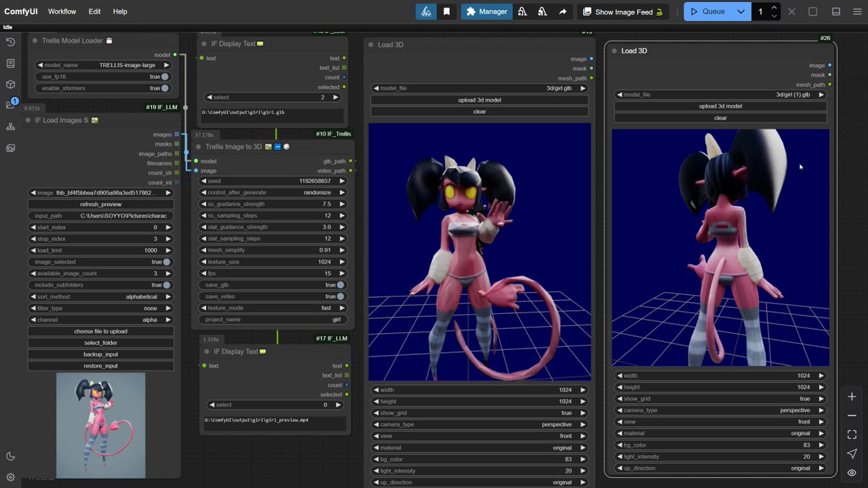Adjust ss_guidance_strength 7.5 slider field
Image resolution: width=868 pixels, height=488 pixels.
point(273,204)
